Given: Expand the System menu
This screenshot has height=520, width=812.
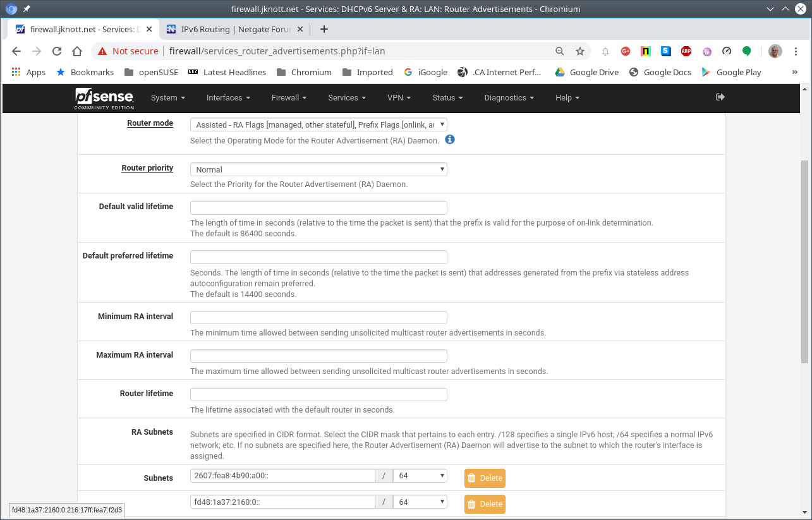Looking at the screenshot, I should coord(168,97).
